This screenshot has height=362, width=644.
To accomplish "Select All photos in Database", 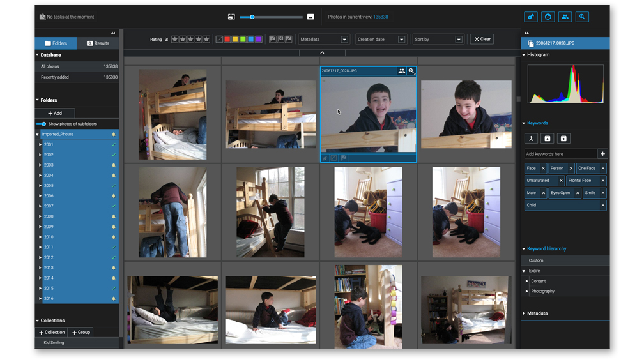I will [x=77, y=66].
